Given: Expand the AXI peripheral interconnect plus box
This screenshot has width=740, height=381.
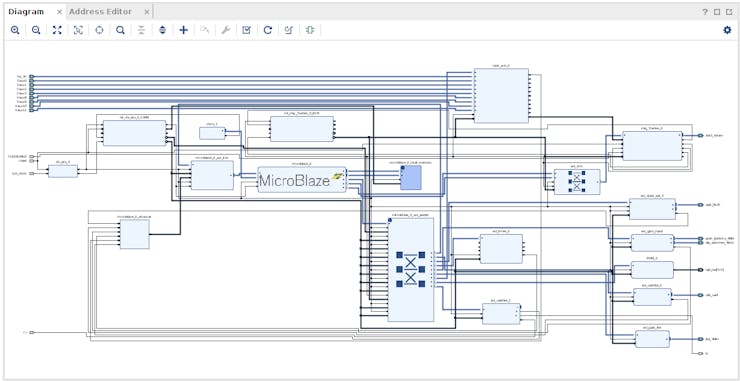Looking at the screenshot, I should 390,220.
